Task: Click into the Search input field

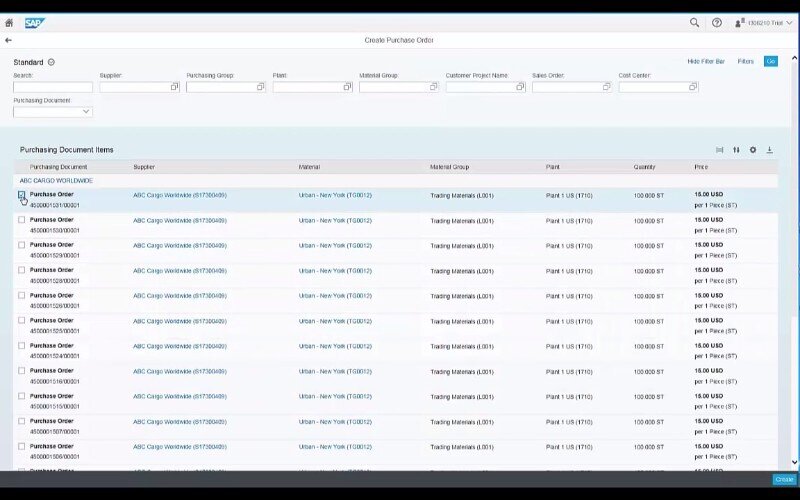Action: [52, 87]
